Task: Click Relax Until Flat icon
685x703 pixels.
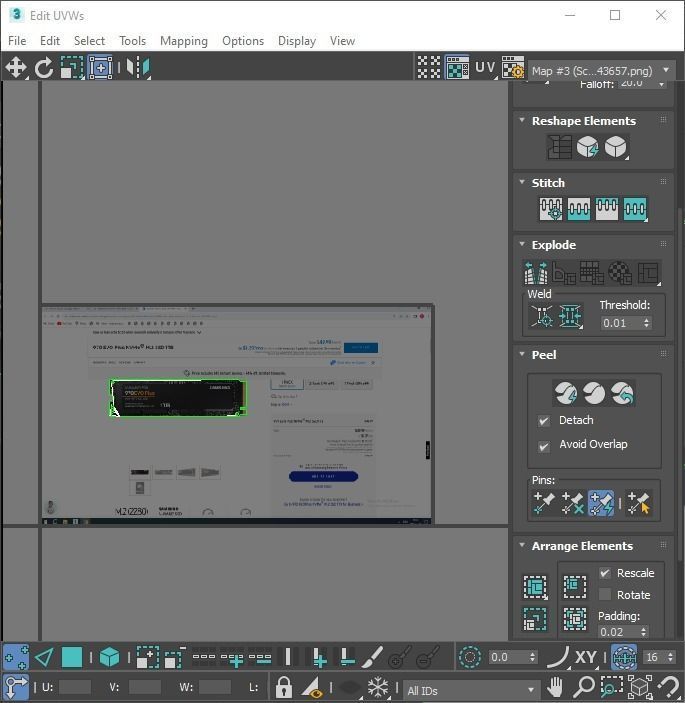Action: coord(587,147)
